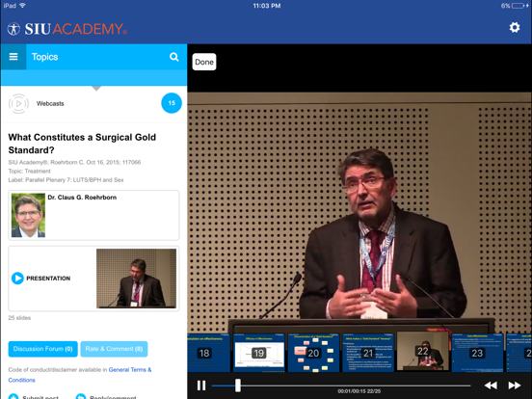Open General Terms & Conditions link
This screenshot has width=532, height=399.
coord(80,375)
